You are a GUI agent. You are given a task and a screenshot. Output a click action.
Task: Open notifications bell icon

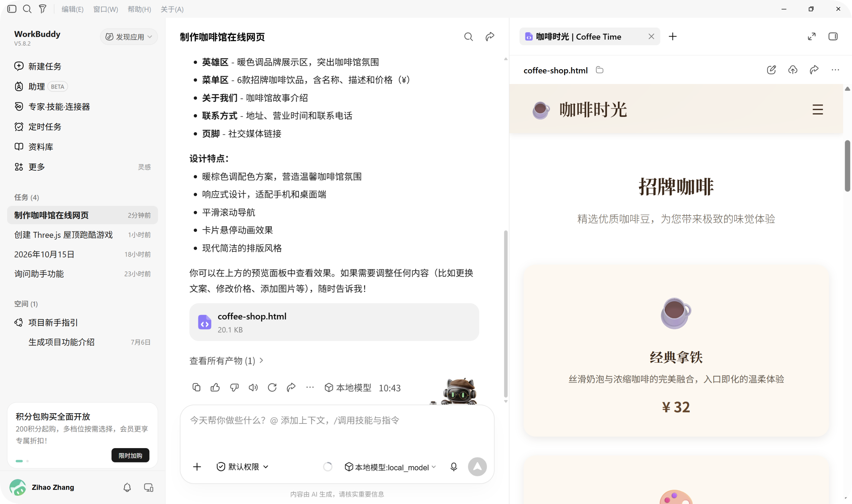point(127,487)
